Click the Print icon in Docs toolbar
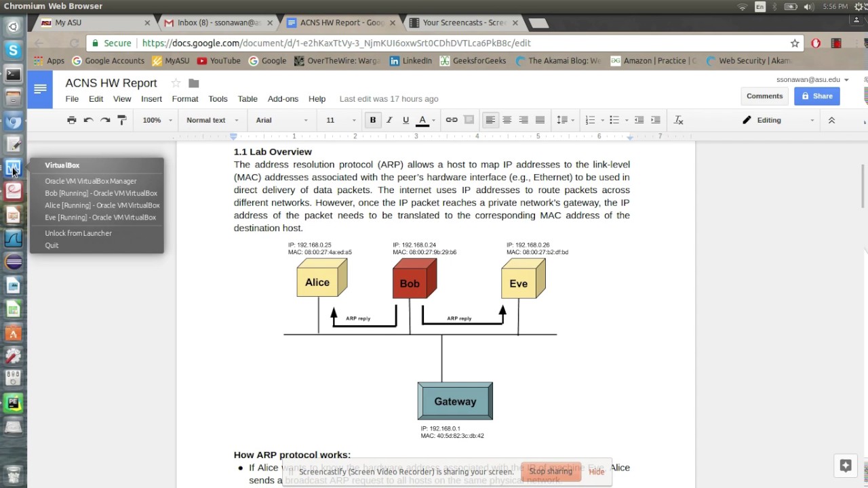 [x=72, y=120]
